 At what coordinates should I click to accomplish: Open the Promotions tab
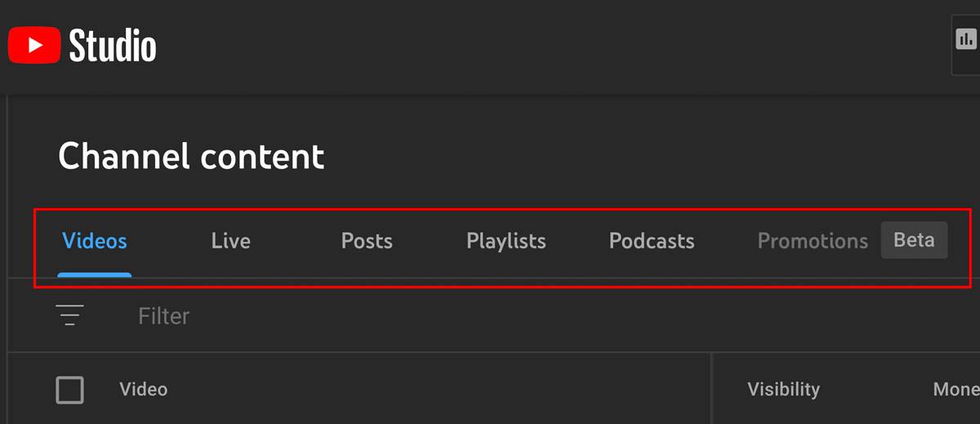[813, 241]
